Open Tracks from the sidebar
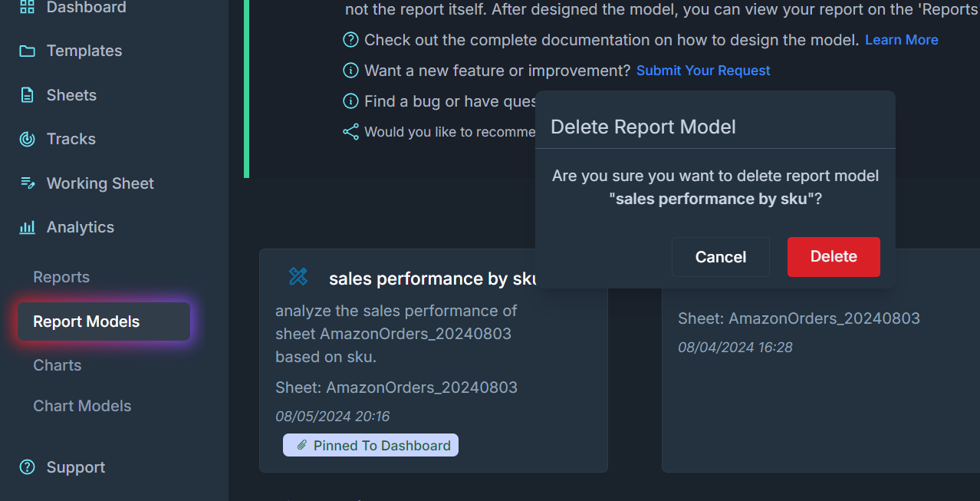The width and height of the screenshot is (980, 501). 71,139
